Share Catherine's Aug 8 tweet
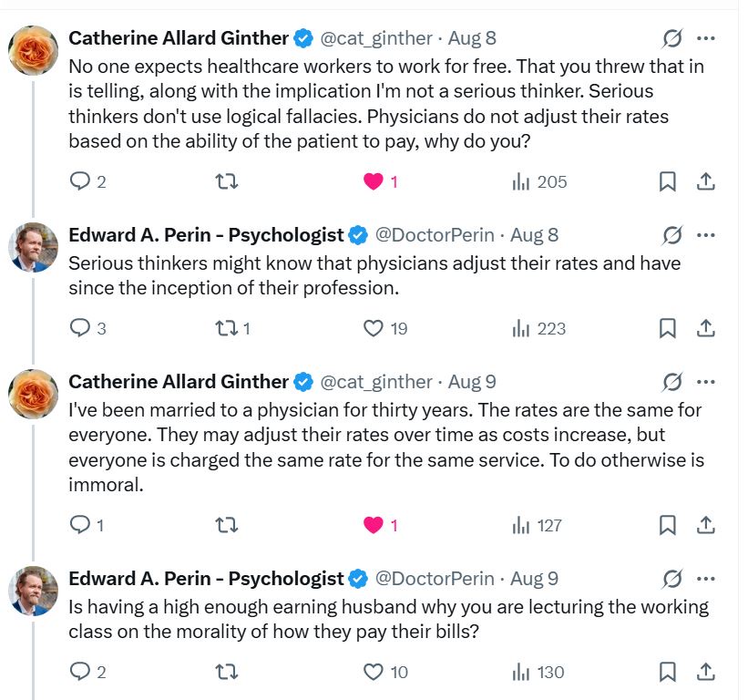 [x=705, y=181]
